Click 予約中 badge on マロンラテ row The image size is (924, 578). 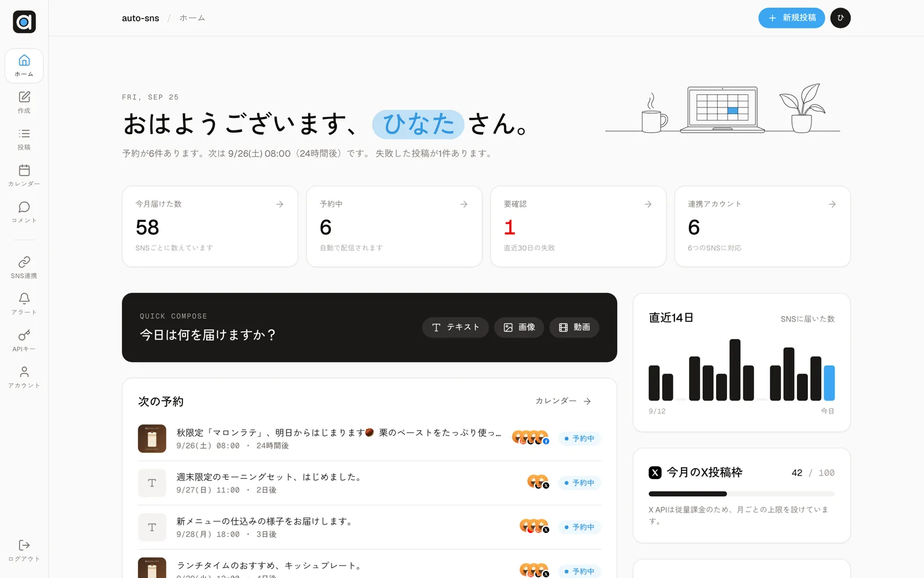click(x=580, y=439)
